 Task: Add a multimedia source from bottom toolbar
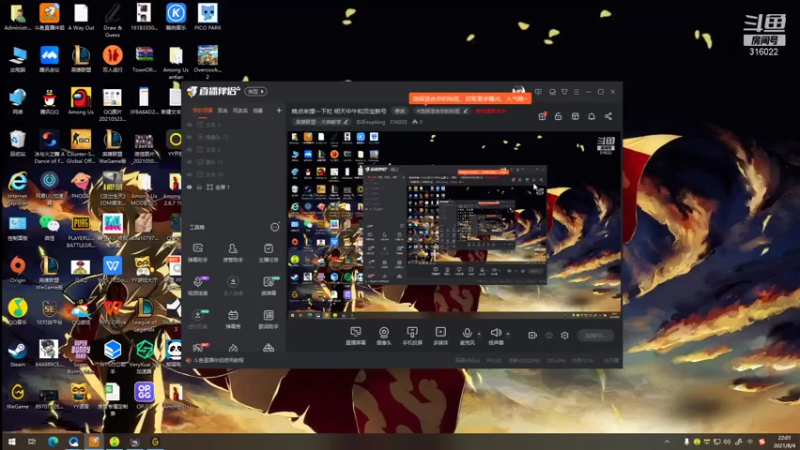click(440, 336)
